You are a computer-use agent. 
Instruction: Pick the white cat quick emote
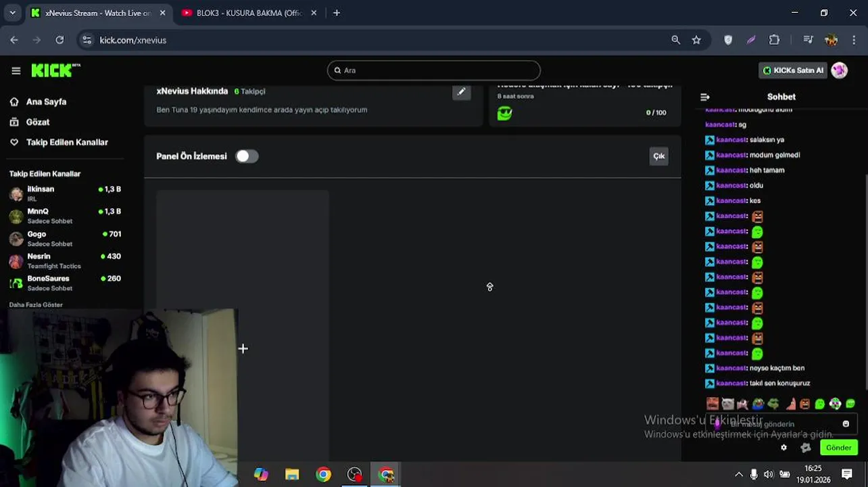tap(728, 404)
